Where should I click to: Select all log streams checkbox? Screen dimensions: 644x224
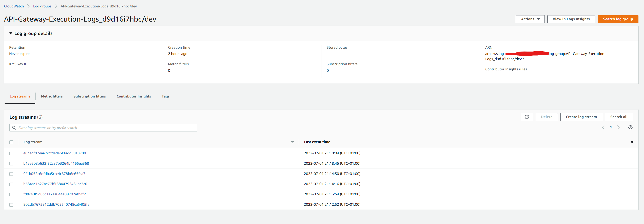point(11,142)
